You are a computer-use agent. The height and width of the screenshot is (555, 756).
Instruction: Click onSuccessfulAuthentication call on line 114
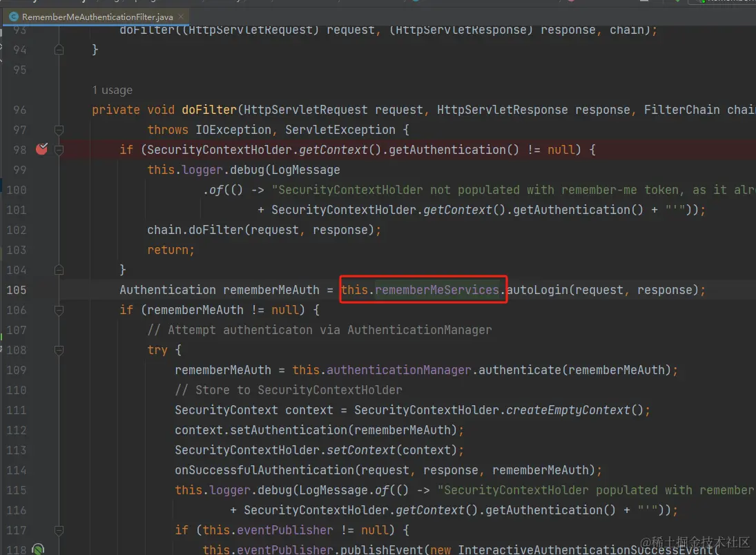click(x=264, y=470)
